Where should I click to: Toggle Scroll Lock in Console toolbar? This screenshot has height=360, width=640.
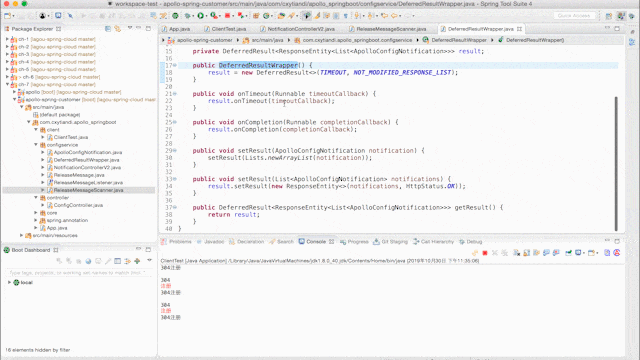point(526,253)
